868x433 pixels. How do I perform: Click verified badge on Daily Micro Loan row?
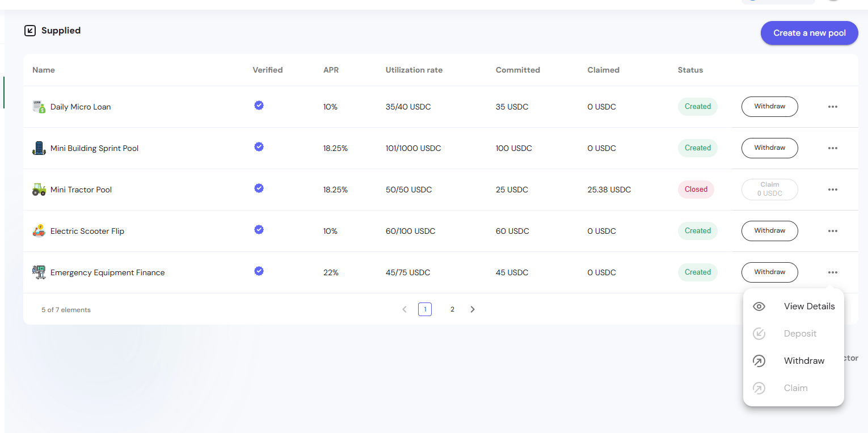point(259,106)
